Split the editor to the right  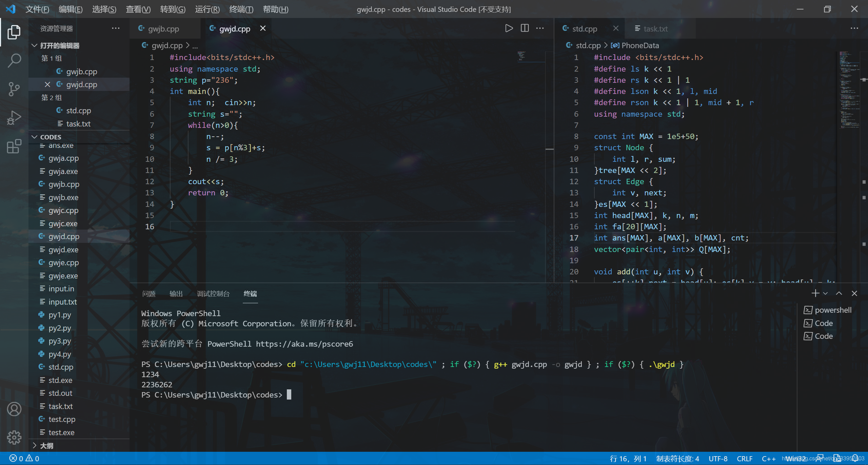click(x=525, y=28)
